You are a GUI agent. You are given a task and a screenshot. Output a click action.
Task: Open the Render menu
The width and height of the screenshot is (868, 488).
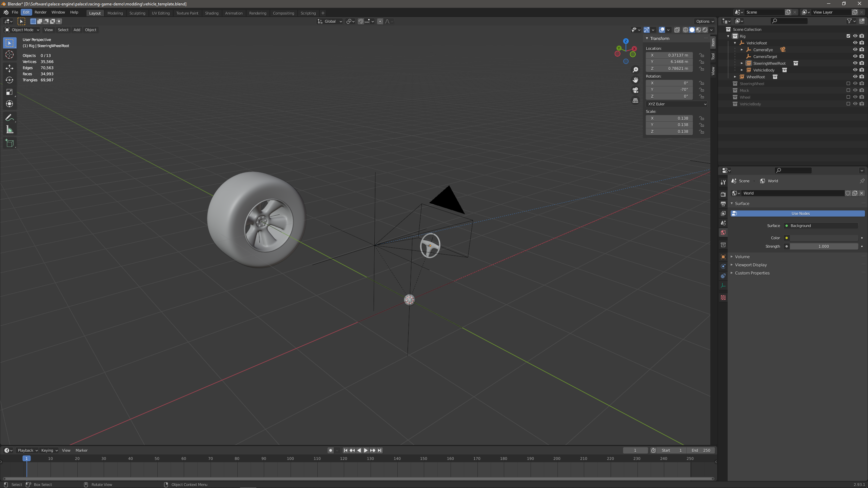pos(40,12)
